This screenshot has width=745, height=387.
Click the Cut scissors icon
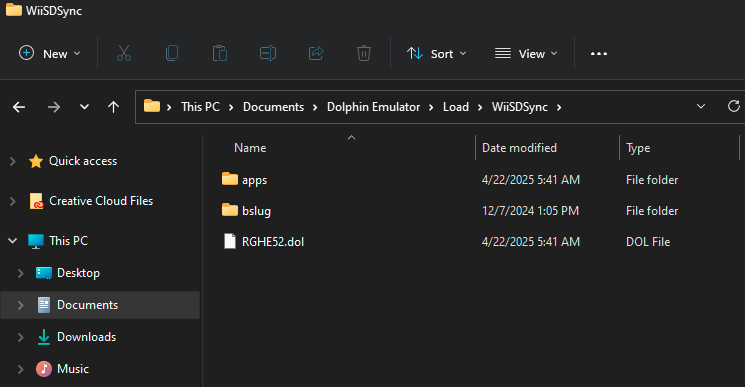pos(124,53)
